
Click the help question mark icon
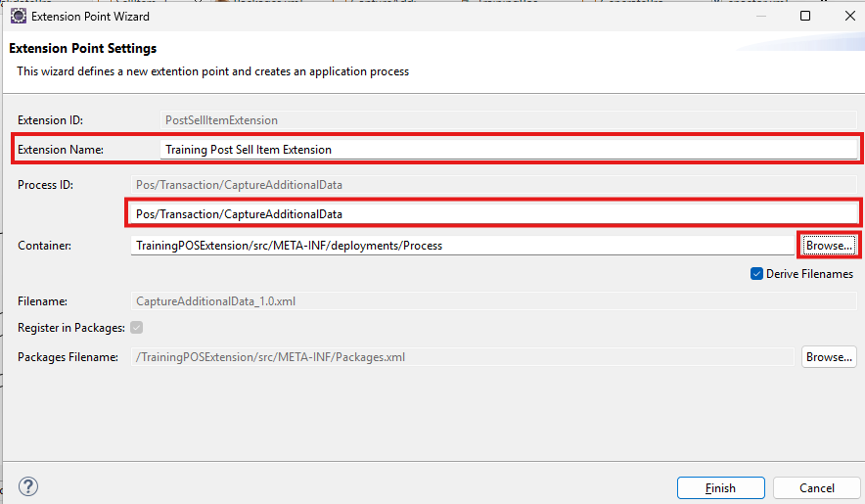[x=28, y=487]
